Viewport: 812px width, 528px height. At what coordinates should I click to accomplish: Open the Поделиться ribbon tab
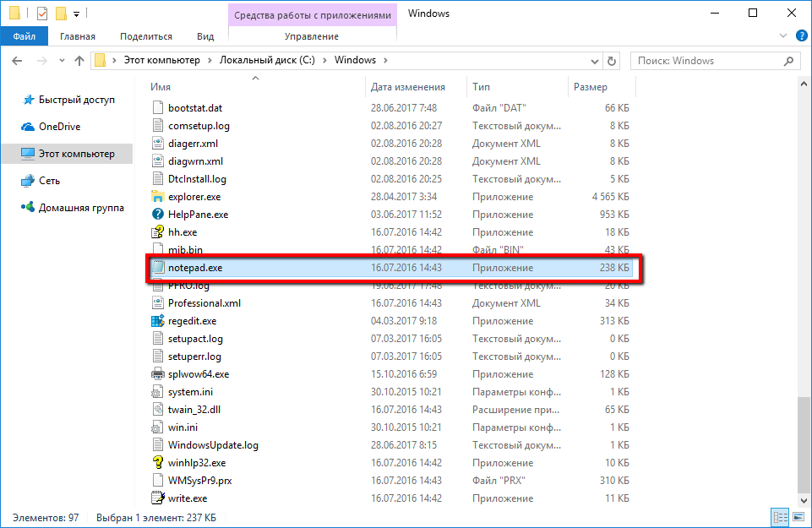point(146,36)
